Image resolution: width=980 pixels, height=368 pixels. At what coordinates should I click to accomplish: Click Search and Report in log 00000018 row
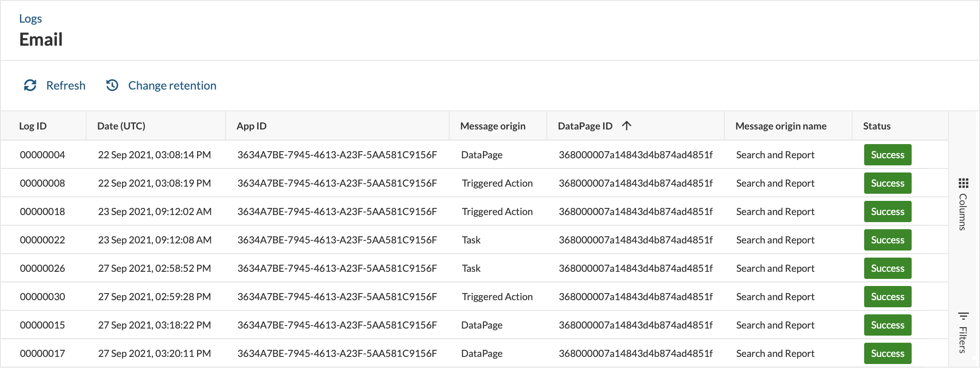click(775, 211)
